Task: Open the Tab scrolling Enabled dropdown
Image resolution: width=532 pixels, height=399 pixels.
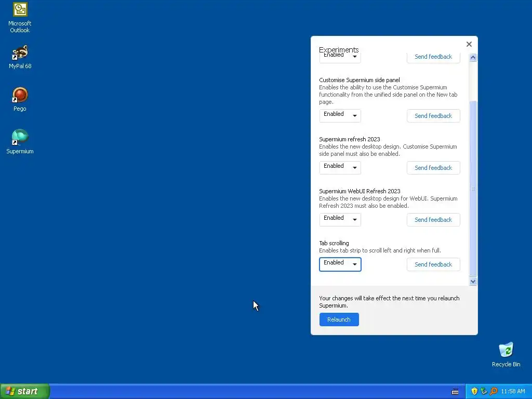Action: (340, 264)
